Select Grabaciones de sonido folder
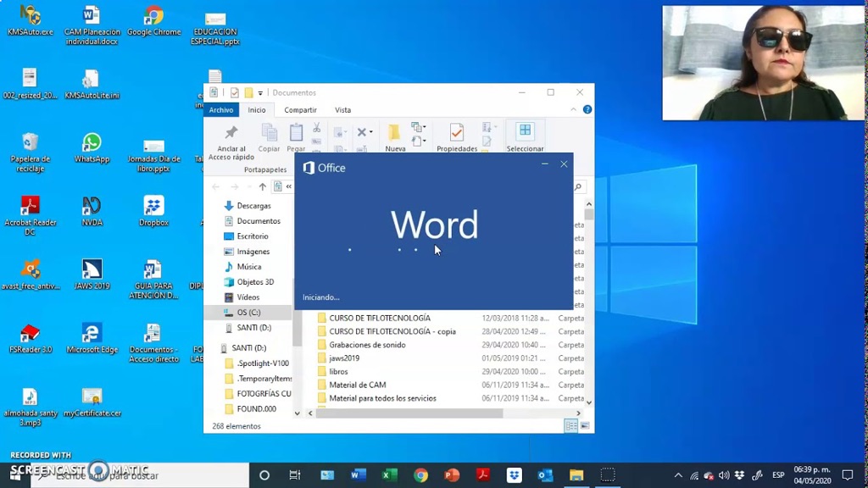Viewport: 868px width, 488px height. (368, 345)
